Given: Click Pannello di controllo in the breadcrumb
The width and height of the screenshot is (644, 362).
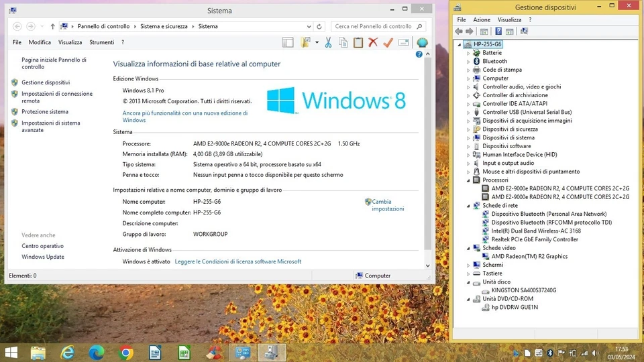Looking at the screenshot, I should click(103, 26).
